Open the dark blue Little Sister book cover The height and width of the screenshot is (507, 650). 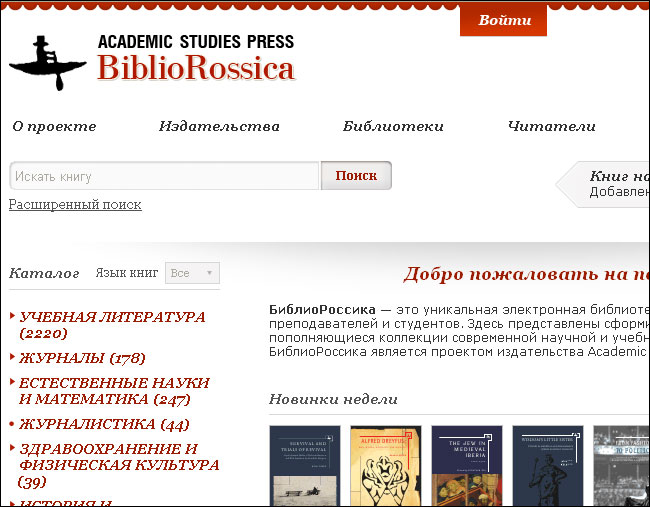[548, 466]
